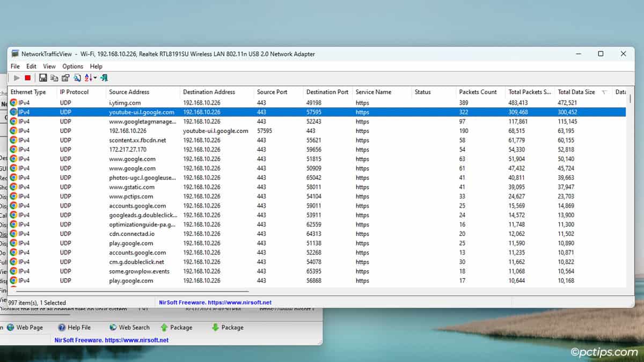The image size is (644, 362).
Task: Open the File menu
Action: click(x=15, y=67)
